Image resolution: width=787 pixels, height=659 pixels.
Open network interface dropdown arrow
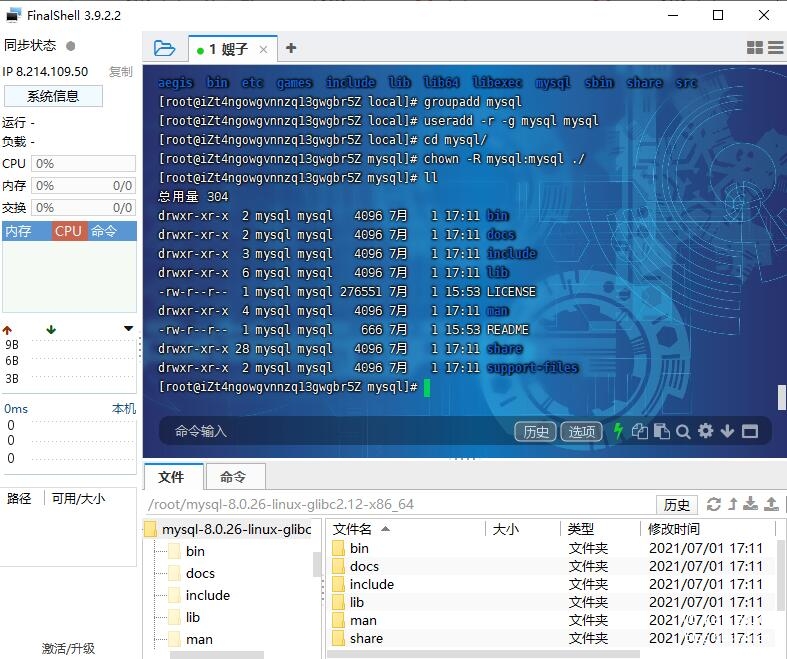click(x=128, y=329)
